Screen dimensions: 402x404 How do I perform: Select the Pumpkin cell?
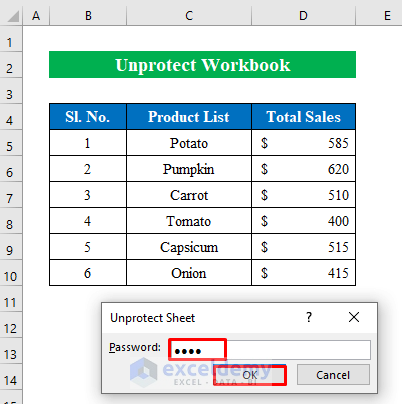click(189, 169)
